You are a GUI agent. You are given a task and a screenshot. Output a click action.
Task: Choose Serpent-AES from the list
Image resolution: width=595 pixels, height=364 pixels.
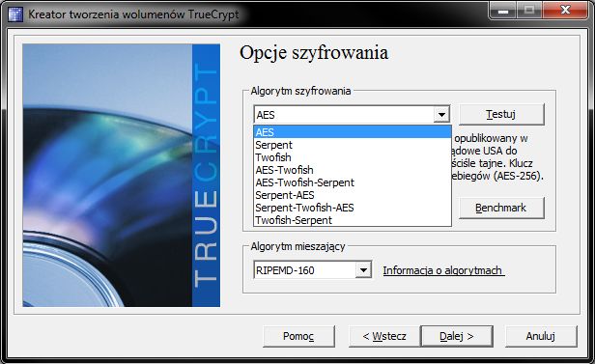point(353,195)
